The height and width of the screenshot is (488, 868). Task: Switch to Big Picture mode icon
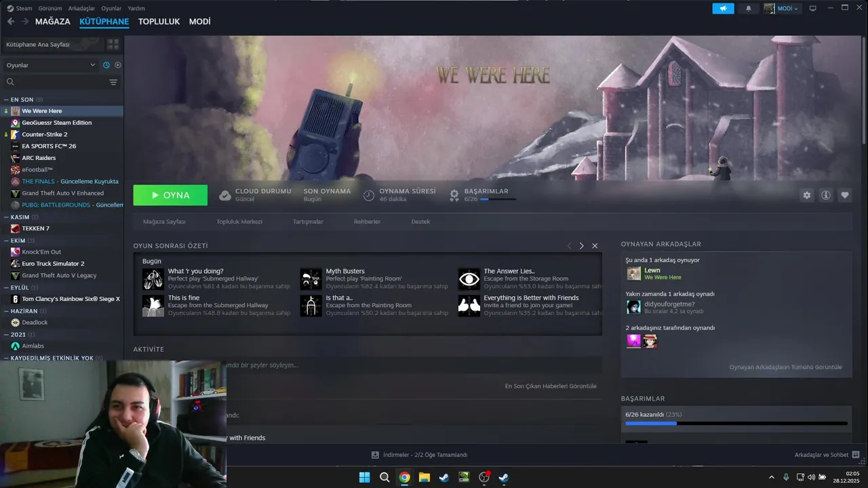click(x=812, y=8)
